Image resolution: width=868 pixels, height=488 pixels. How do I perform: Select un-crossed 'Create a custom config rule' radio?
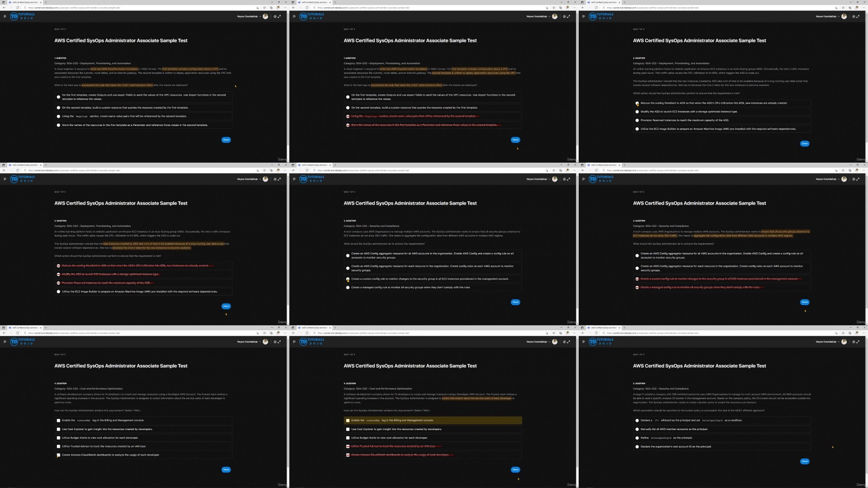click(348, 279)
